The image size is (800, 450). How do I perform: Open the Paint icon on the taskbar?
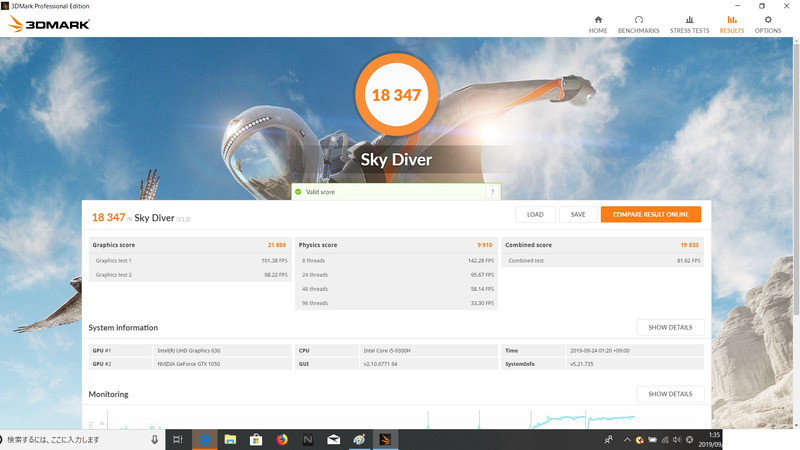click(x=359, y=439)
